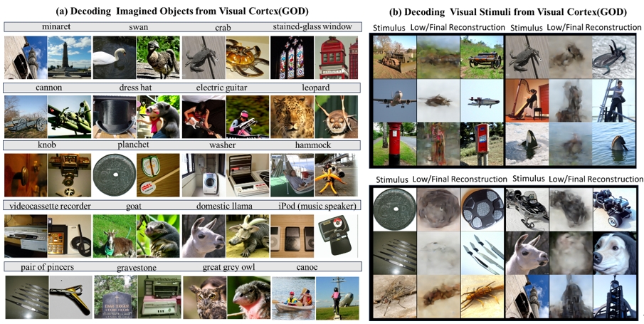
Task: Click the panel (b) Decoding Visual Stimuli title
Action: coord(505,11)
